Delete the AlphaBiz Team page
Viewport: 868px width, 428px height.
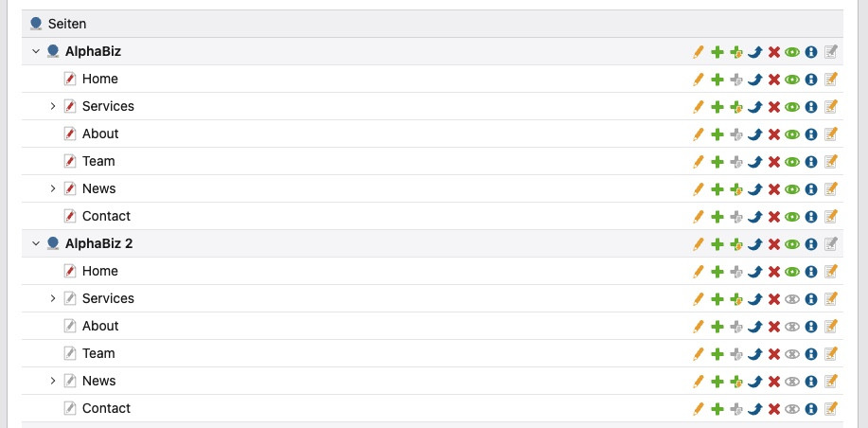click(x=773, y=162)
